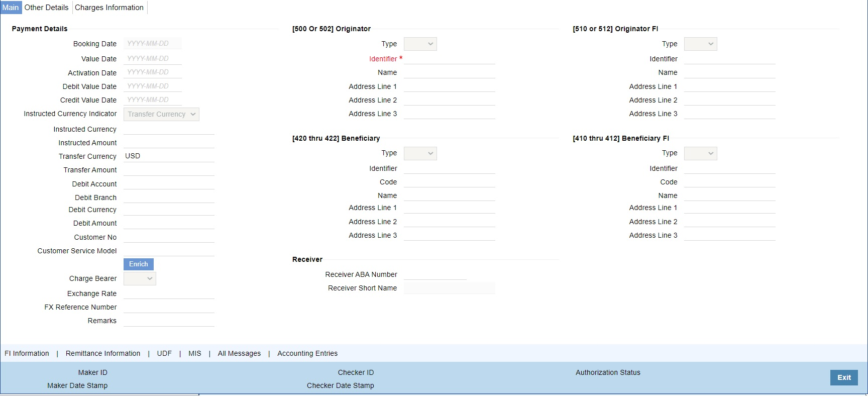Open the Beneficiary FI Type dropdown

(701, 153)
